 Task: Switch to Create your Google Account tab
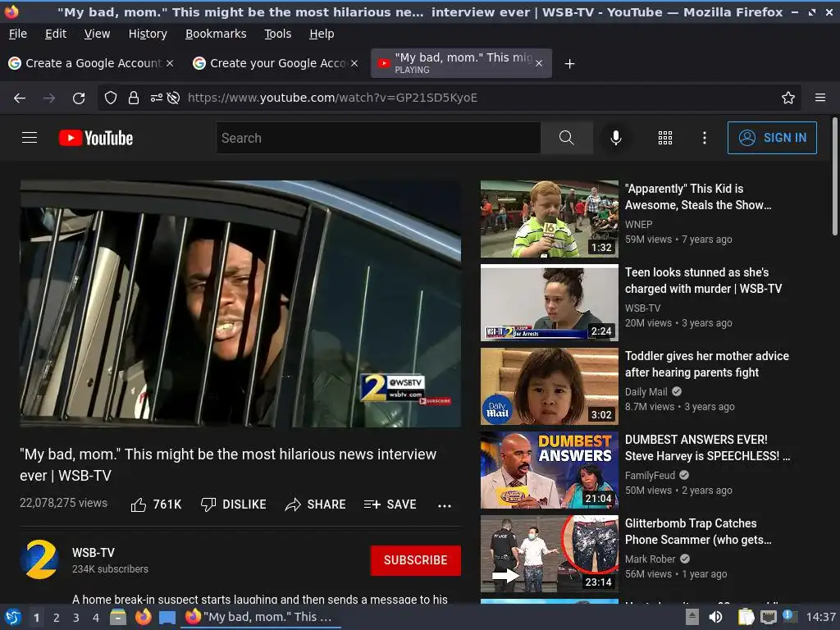(x=276, y=63)
